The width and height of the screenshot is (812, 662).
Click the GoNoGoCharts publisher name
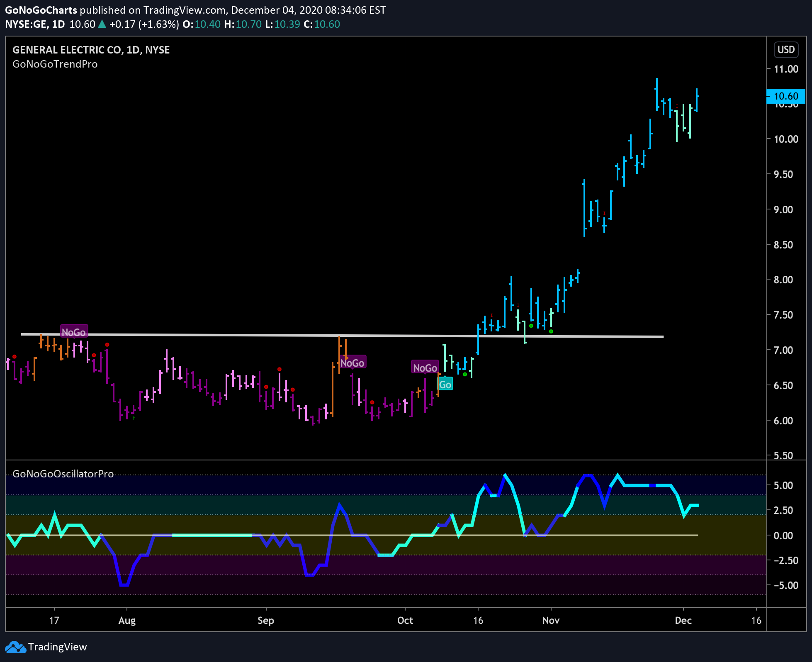tap(41, 10)
